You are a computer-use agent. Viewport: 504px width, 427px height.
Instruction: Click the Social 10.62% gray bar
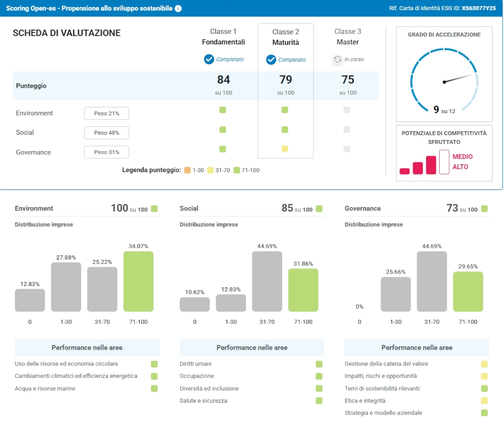tap(195, 305)
